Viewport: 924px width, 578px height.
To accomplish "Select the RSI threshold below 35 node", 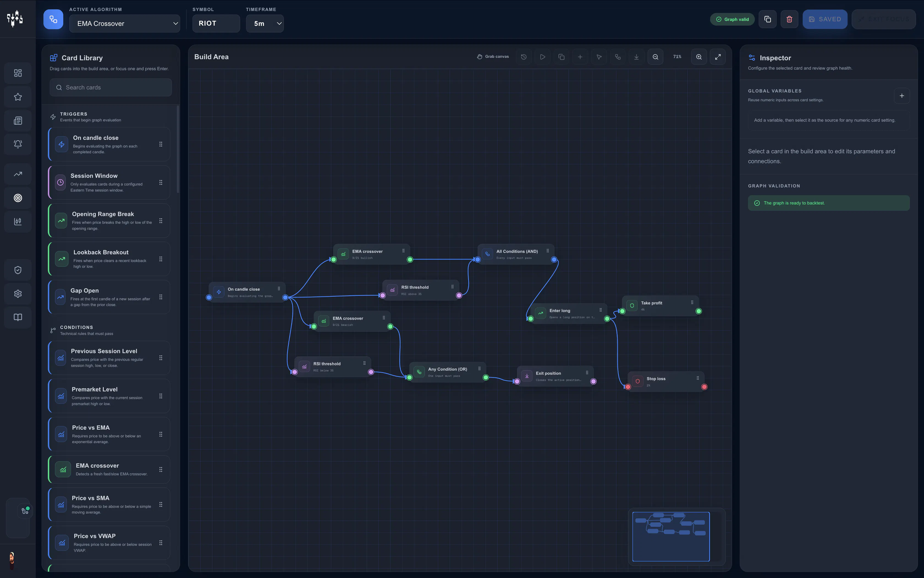I will pos(332,367).
